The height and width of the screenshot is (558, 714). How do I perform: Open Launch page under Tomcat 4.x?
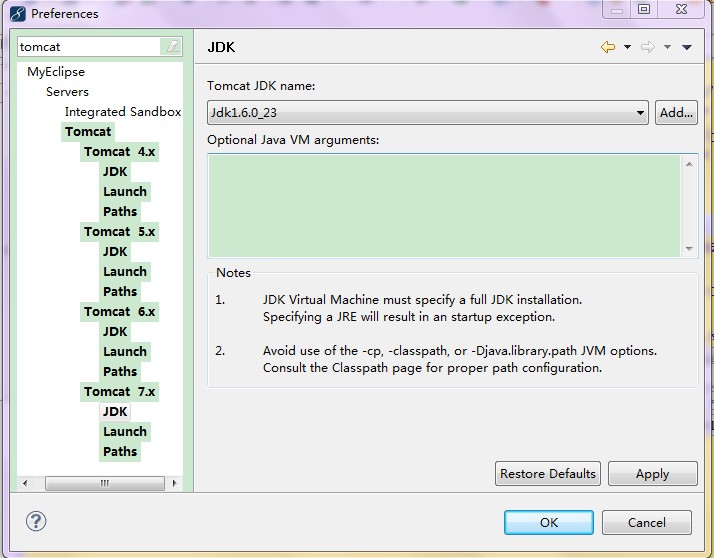[x=125, y=192]
